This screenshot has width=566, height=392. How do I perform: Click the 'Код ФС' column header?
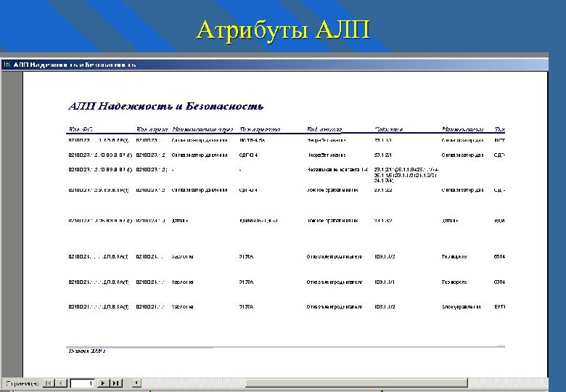tap(81, 129)
